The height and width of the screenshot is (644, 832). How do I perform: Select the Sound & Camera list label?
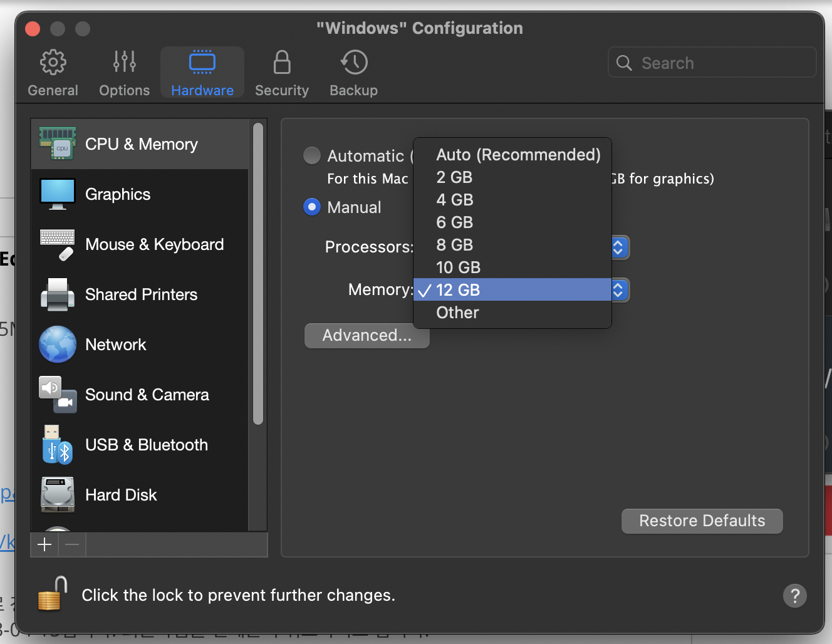click(x=147, y=395)
